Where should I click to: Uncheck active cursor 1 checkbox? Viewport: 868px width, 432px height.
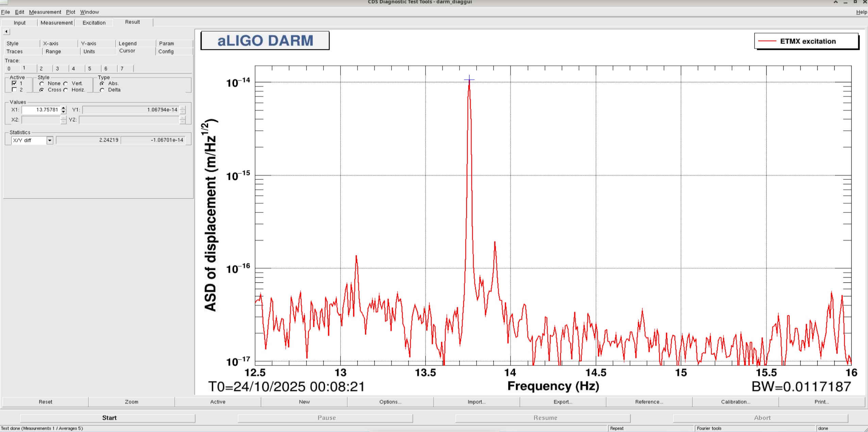[x=14, y=83]
